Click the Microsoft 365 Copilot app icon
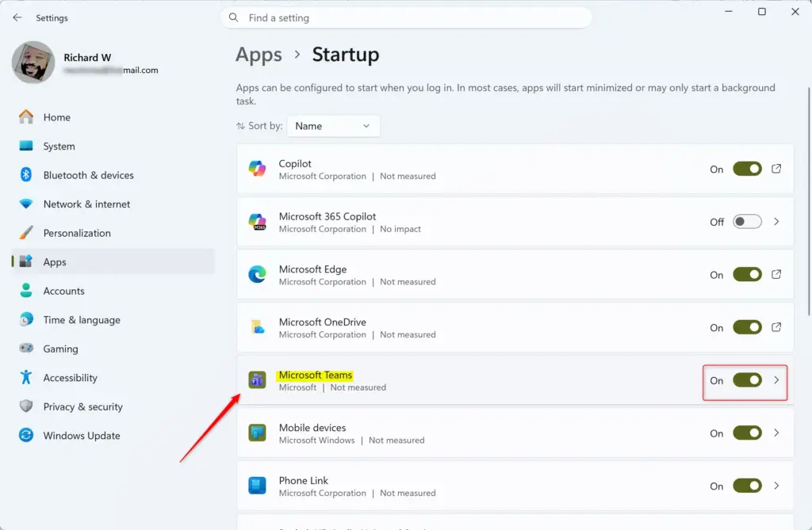 click(x=258, y=222)
